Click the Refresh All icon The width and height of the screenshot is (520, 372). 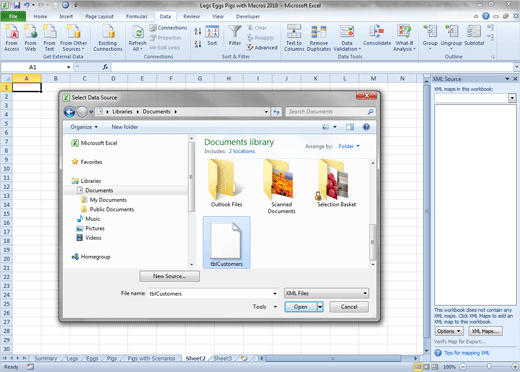137,38
